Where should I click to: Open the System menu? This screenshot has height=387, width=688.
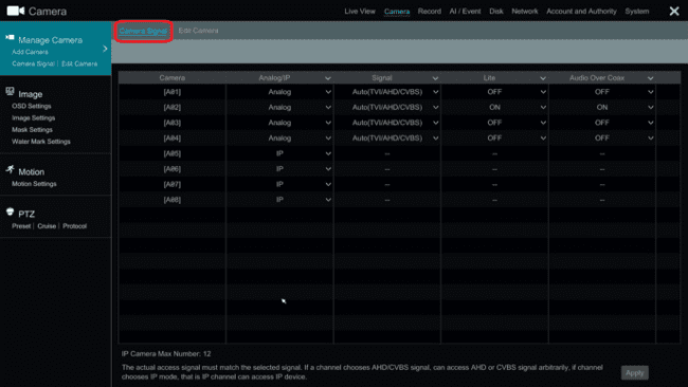click(637, 11)
